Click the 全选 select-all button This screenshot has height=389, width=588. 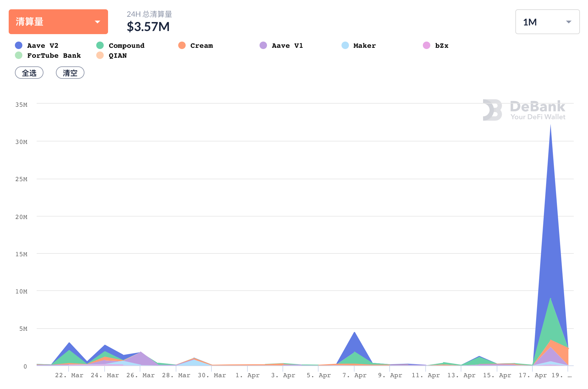pos(29,73)
